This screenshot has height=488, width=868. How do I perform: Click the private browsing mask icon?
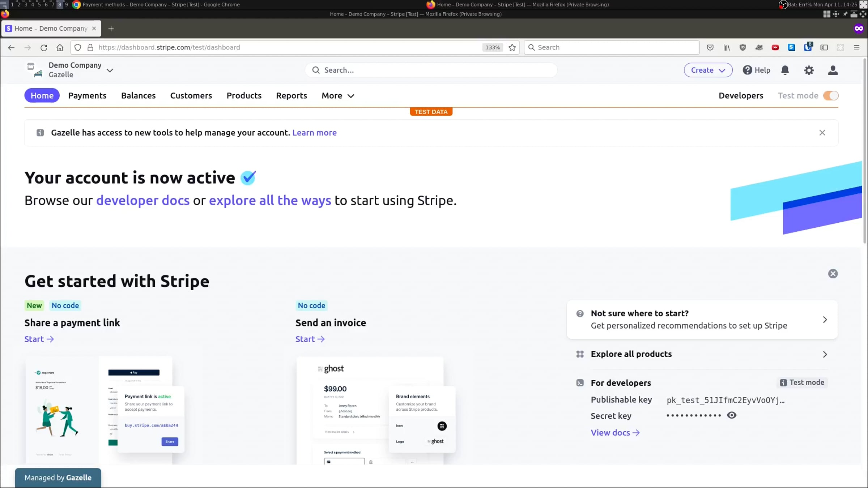pyautogui.click(x=859, y=29)
